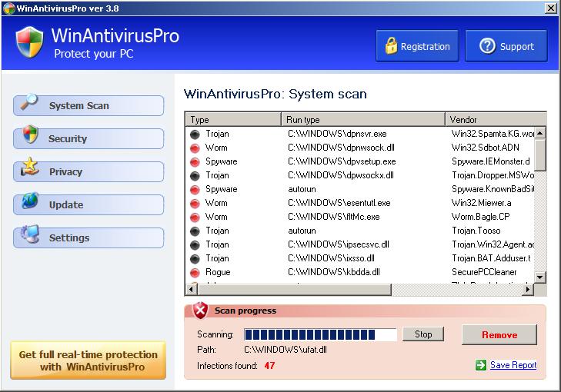Click the Scanning progress bar

click(320, 334)
